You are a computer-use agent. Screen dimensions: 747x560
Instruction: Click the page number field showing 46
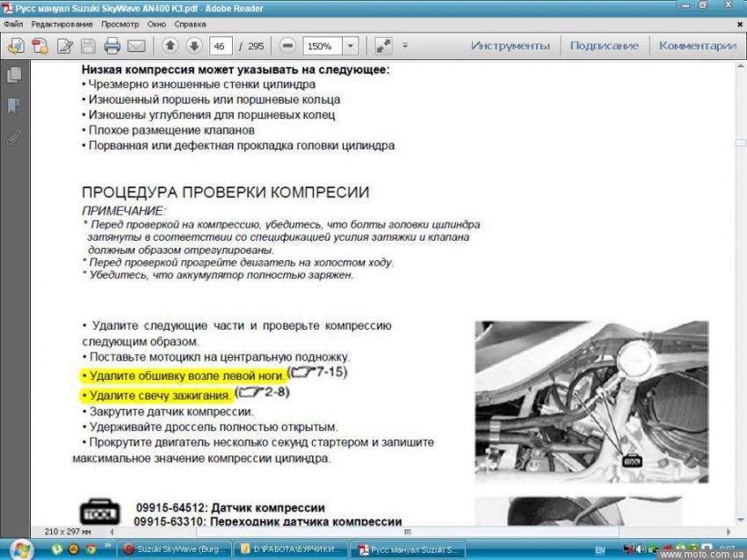coord(220,47)
